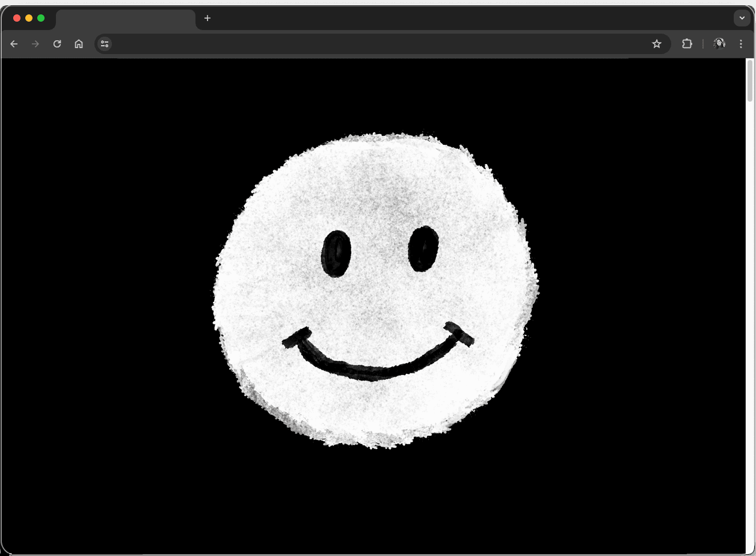Open the Extensions puzzle icon

click(687, 44)
